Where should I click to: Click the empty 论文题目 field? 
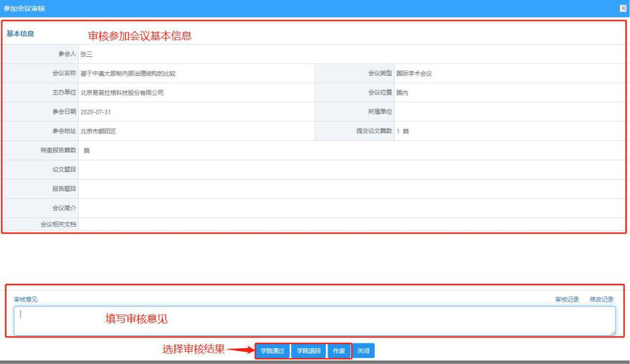tap(352, 170)
